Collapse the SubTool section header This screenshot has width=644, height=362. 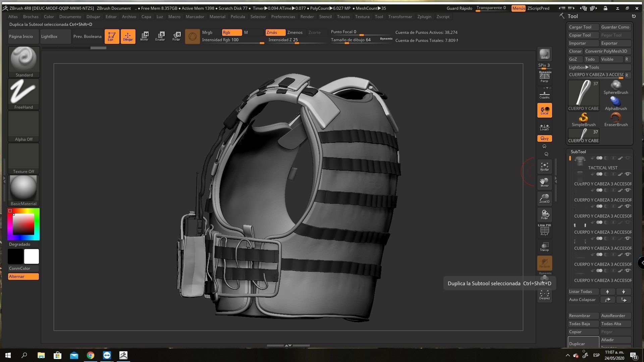click(578, 152)
